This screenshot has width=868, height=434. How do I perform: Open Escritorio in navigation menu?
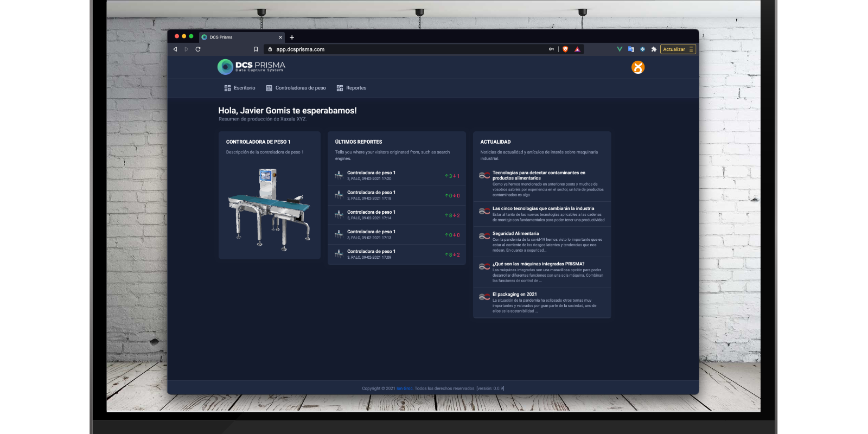240,88
